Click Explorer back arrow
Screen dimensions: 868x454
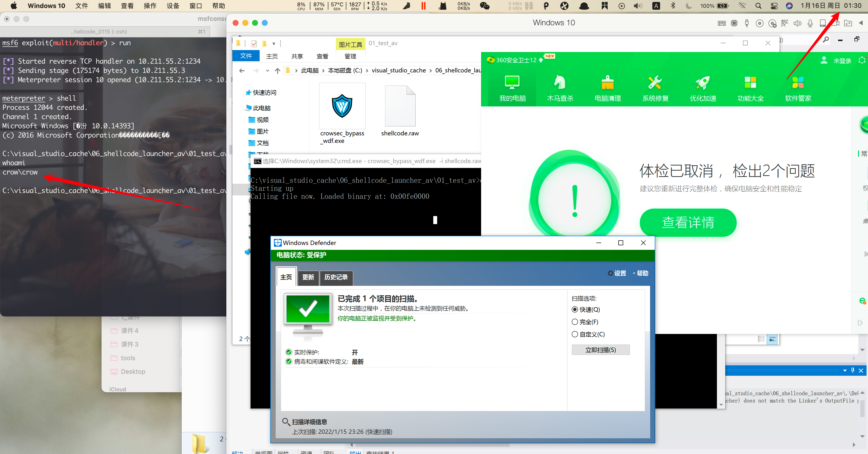click(x=242, y=70)
